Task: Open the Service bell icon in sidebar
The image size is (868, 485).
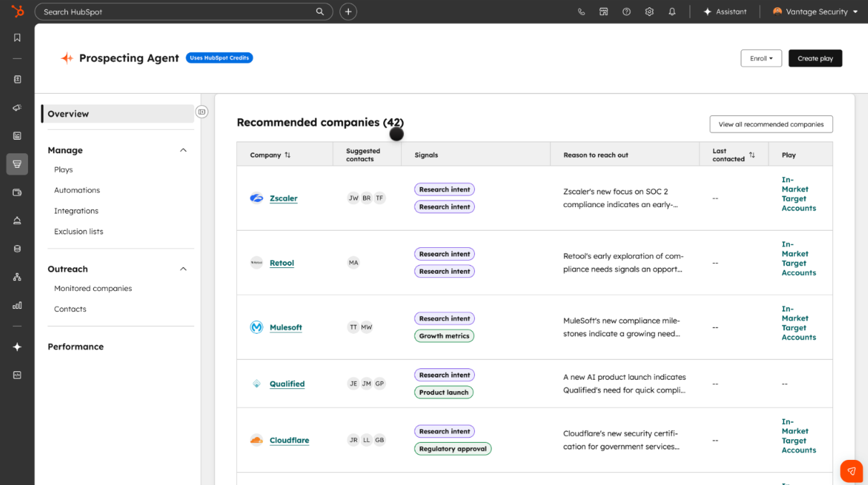Action: click(x=17, y=221)
